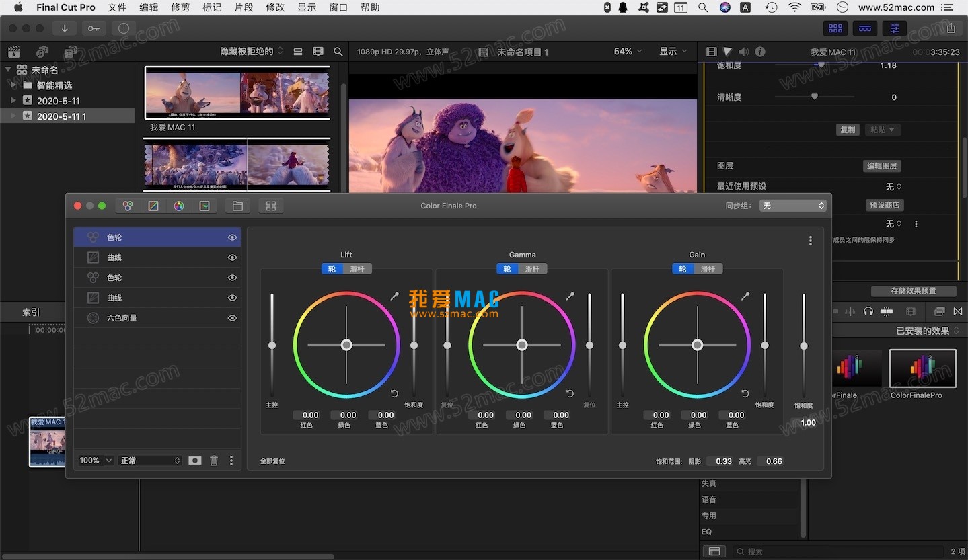Click the 复制 button in inspector
This screenshot has width=968, height=560.
[x=848, y=130]
